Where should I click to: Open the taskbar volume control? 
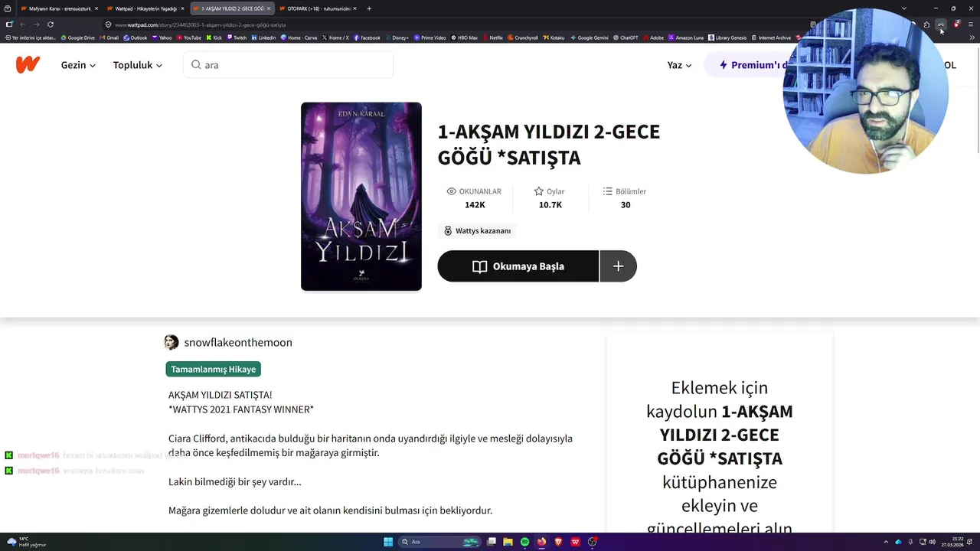tap(932, 542)
